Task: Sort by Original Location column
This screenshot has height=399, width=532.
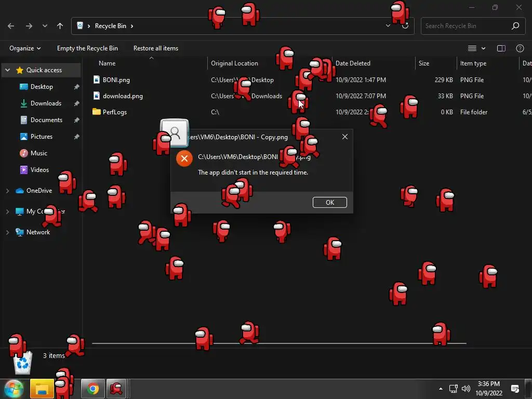Action: coord(234,63)
